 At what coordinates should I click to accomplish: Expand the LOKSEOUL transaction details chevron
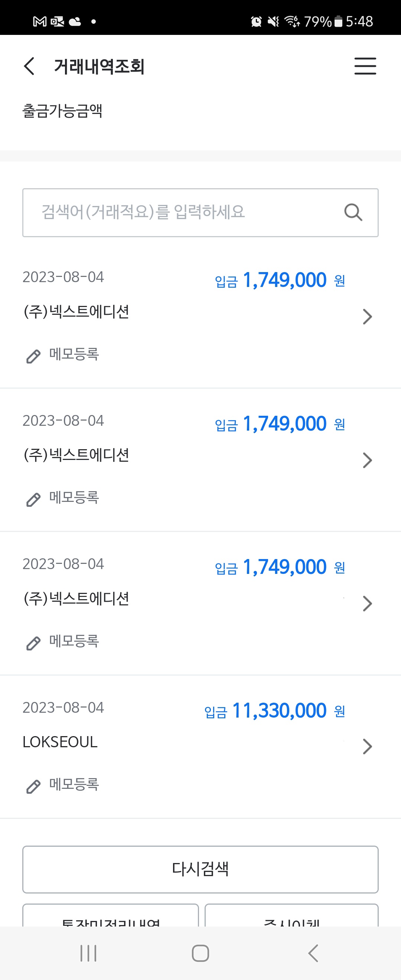point(367,747)
